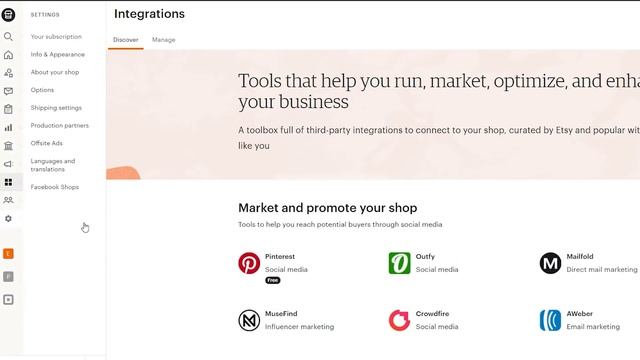
Task: Switch to the Manage tab
Action: click(x=164, y=40)
